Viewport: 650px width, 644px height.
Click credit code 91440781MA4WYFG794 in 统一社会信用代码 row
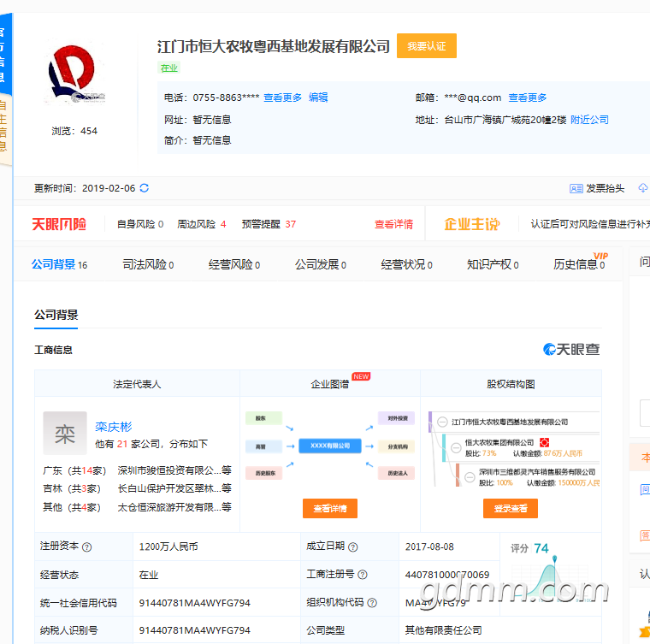[194, 603]
